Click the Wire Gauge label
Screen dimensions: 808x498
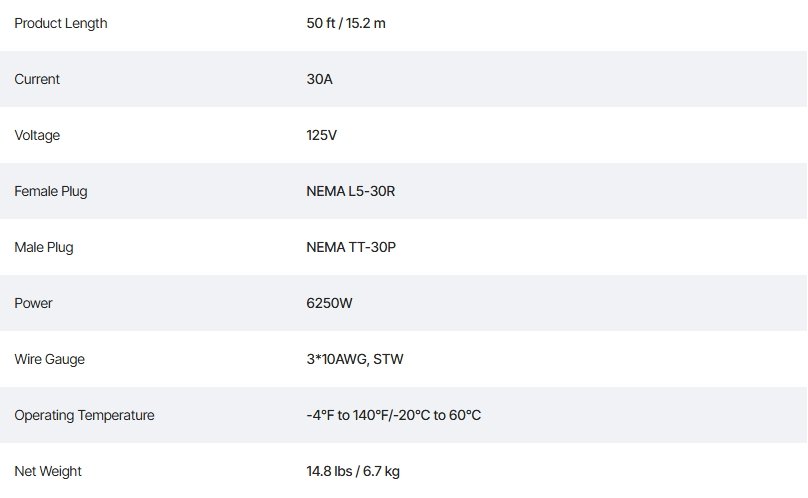pyautogui.click(x=49, y=359)
